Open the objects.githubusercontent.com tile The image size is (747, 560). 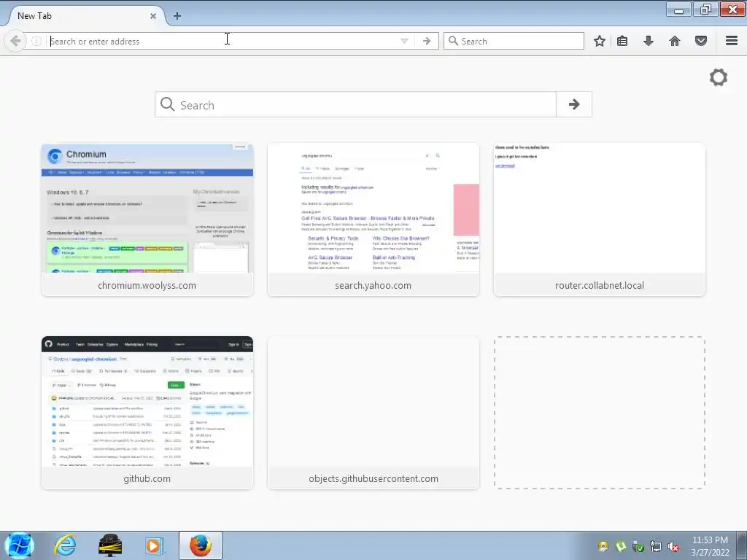tap(373, 413)
